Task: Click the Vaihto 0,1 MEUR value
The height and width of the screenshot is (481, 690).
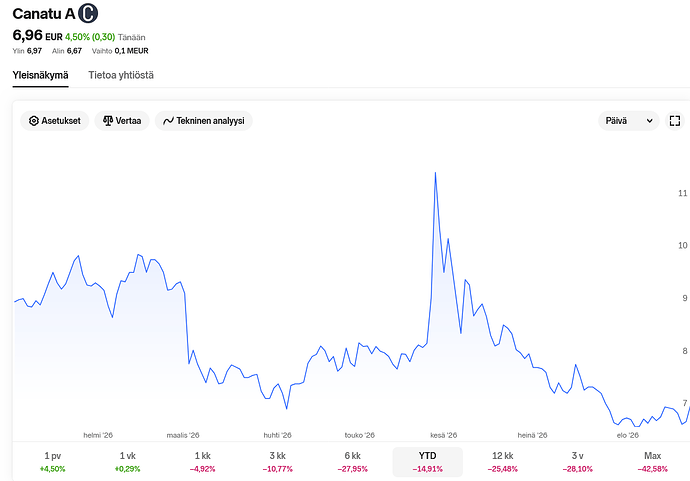Action: pyautogui.click(x=120, y=51)
